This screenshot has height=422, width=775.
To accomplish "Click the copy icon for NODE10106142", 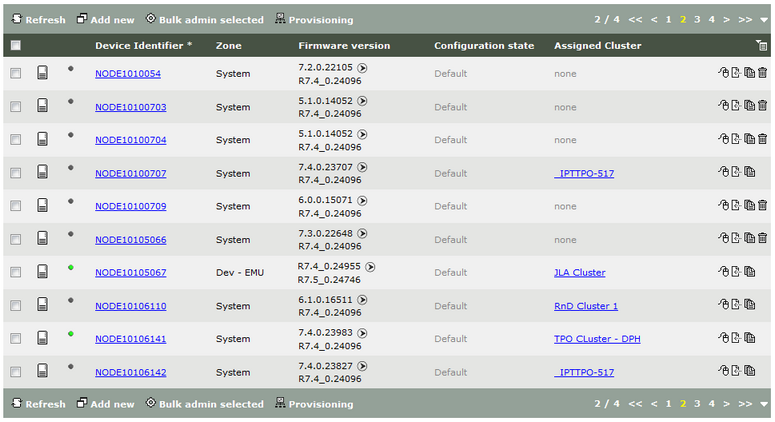I will click(749, 370).
